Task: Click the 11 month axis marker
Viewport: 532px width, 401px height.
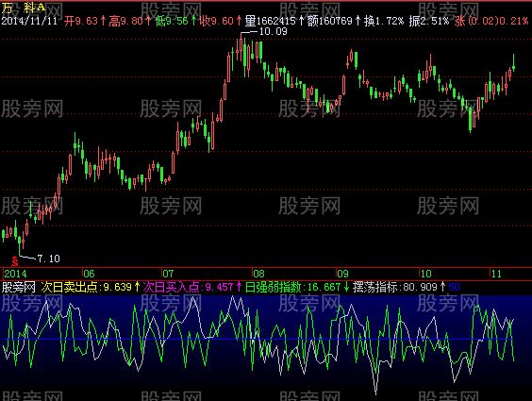Action: (x=496, y=274)
